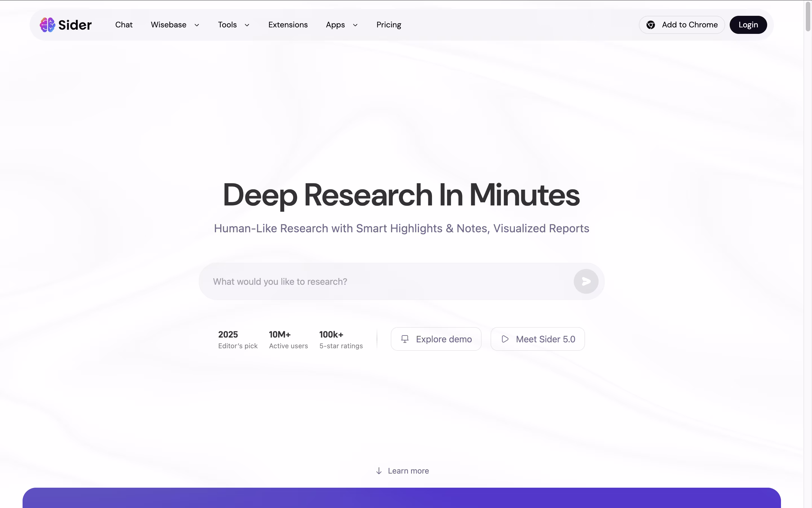Go to Extensions page

288,25
